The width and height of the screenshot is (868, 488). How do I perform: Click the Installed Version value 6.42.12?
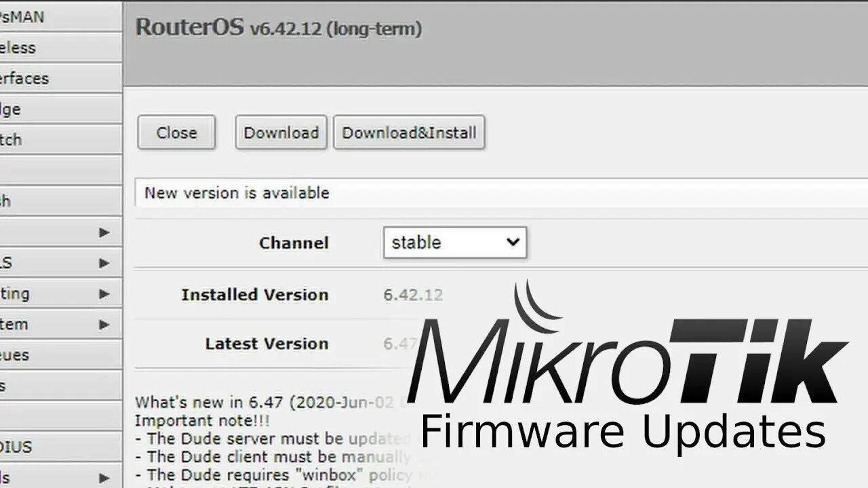click(x=413, y=295)
